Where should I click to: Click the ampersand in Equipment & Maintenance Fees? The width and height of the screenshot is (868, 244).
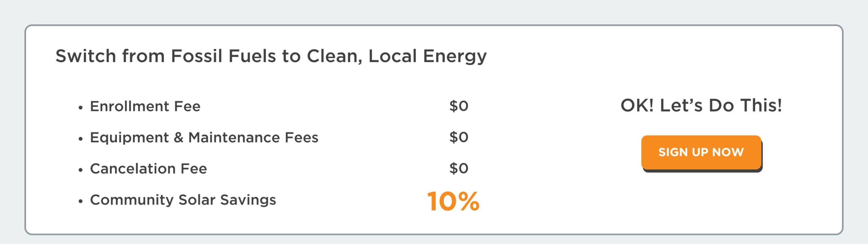pos(178,138)
